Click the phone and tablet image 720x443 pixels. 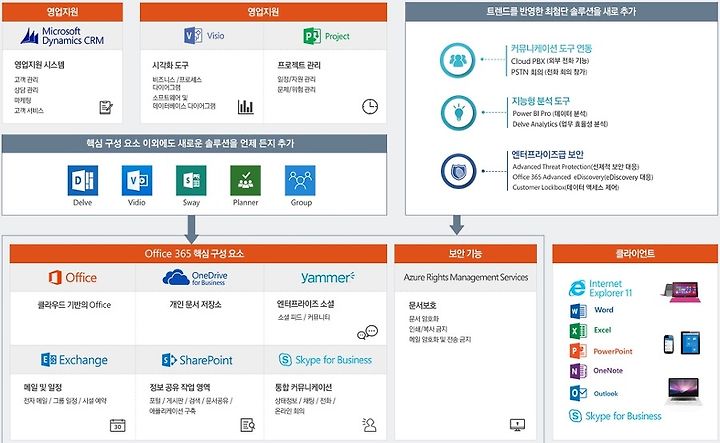(682, 343)
